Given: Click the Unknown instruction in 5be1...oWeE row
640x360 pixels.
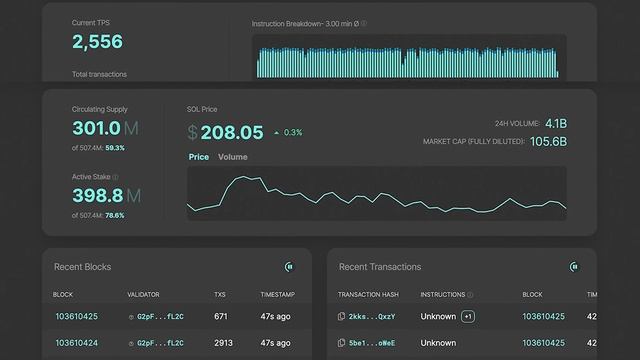Looking at the screenshot, I should (438, 343).
